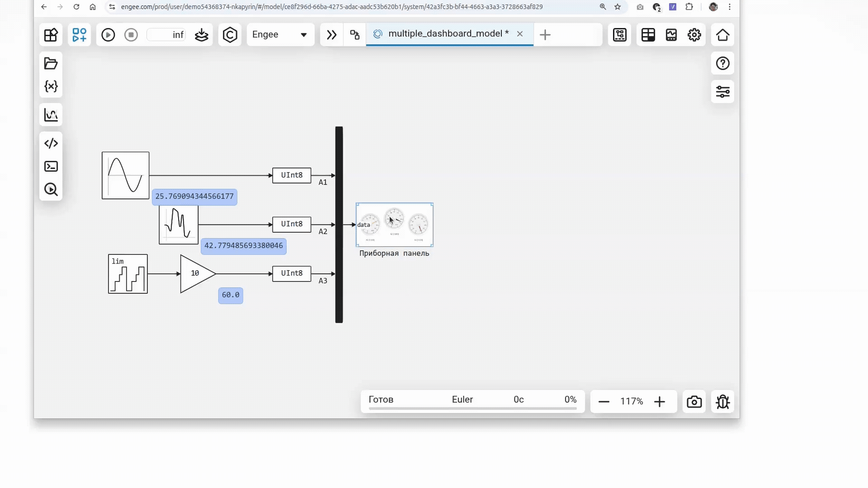868x488 pixels.
Task: Click the Run simulation play button
Action: pyautogui.click(x=108, y=35)
